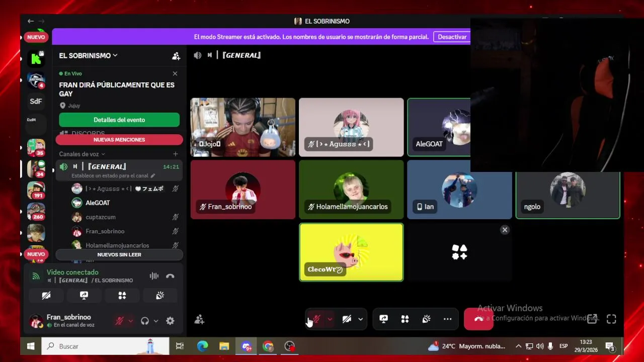Click the top NUEVO pill in server list
The height and width of the screenshot is (362, 644).
[x=36, y=37]
